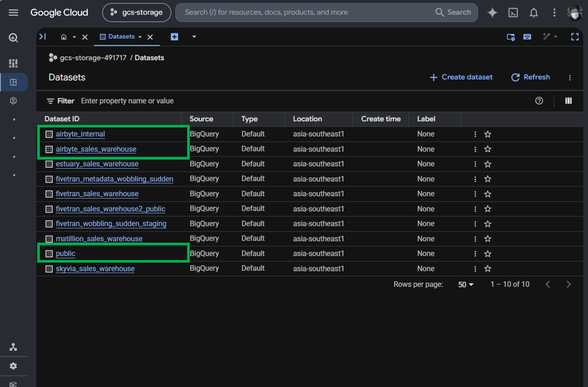Open actions menu for public row
The height and width of the screenshot is (387, 588).
click(x=475, y=254)
